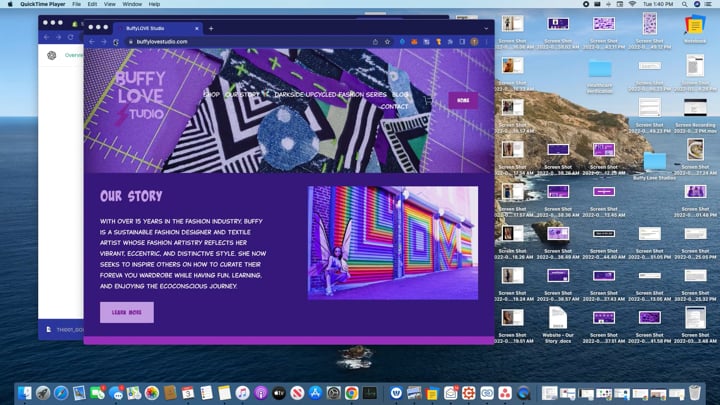Reload the buffylovestudio.com page

pos(116,42)
